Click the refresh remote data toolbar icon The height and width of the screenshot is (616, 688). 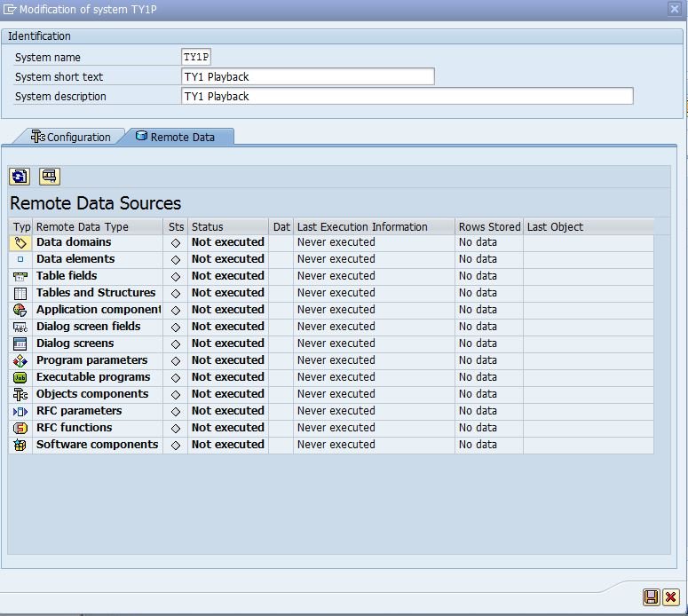[20, 177]
